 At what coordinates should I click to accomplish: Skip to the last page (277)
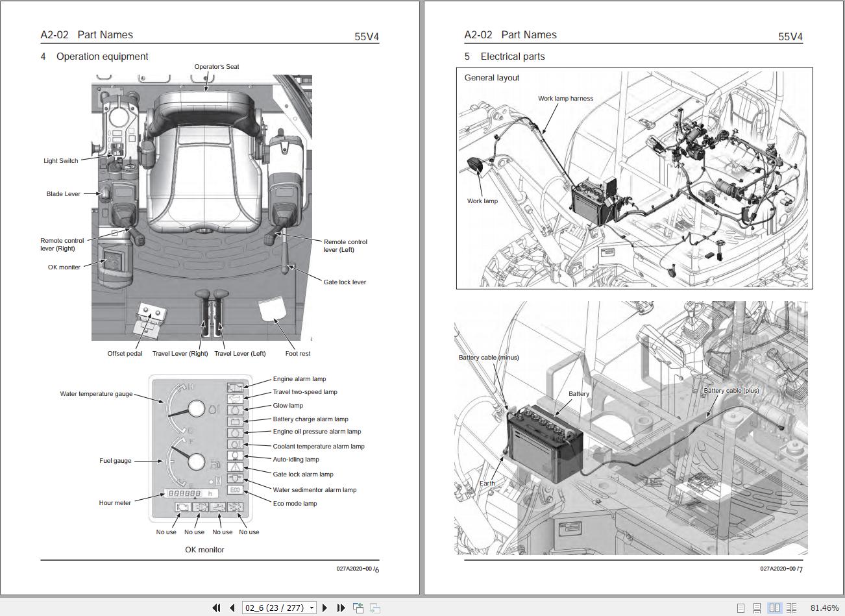[x=340, y=608]
